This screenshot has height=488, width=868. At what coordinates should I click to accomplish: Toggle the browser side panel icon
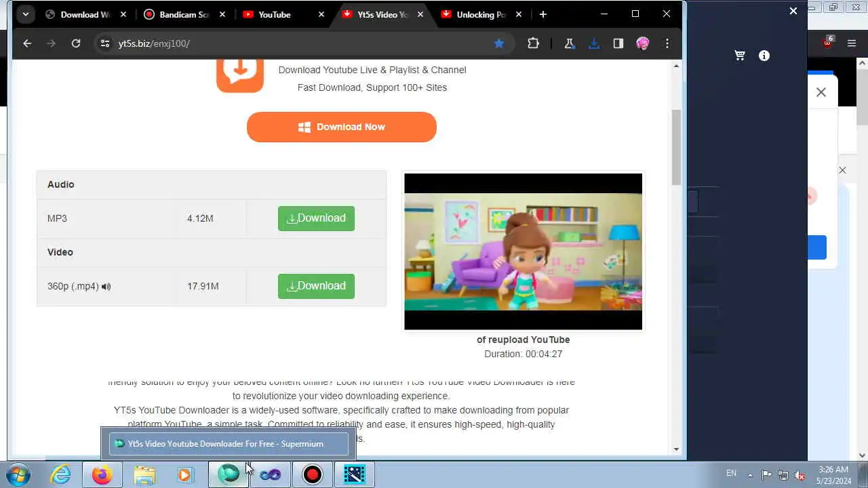point(618,43)
